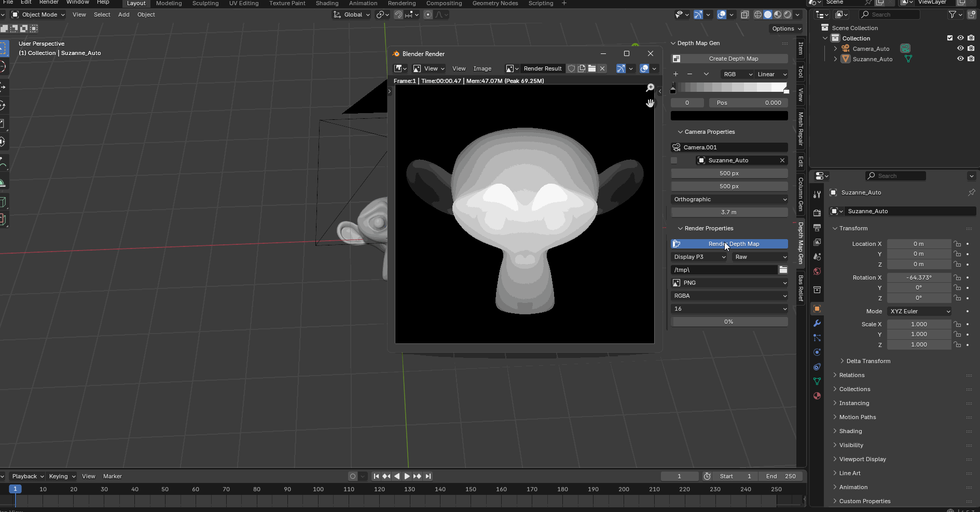Unlink Render Result with the X icon
Viewport: 980px width, 512px height.
click(602, 68)
